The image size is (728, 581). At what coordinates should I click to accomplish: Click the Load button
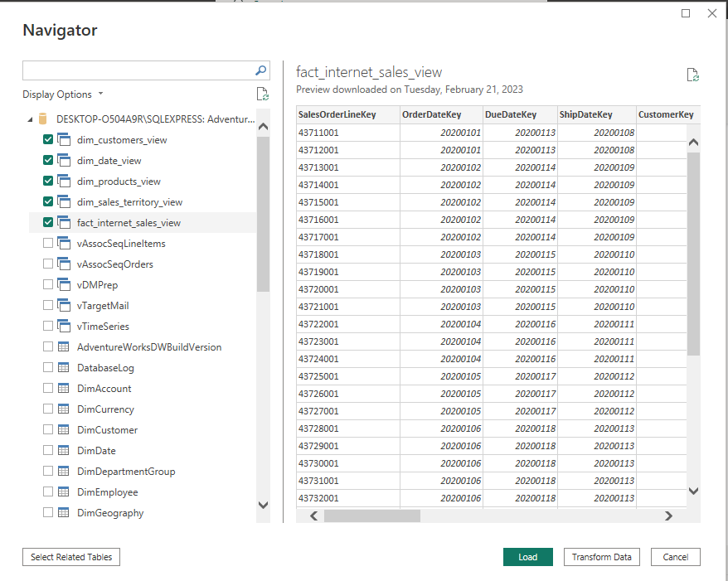(528, 557)
